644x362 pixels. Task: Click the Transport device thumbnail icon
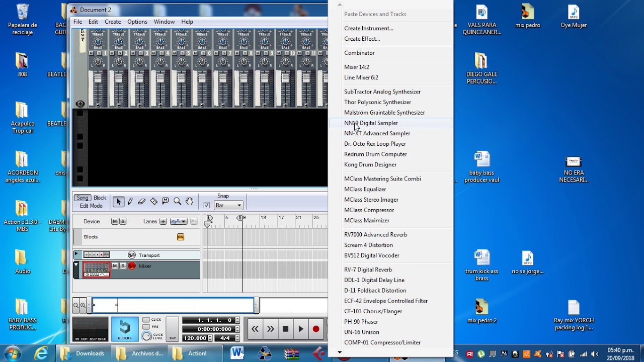click(x=97, y=255)
